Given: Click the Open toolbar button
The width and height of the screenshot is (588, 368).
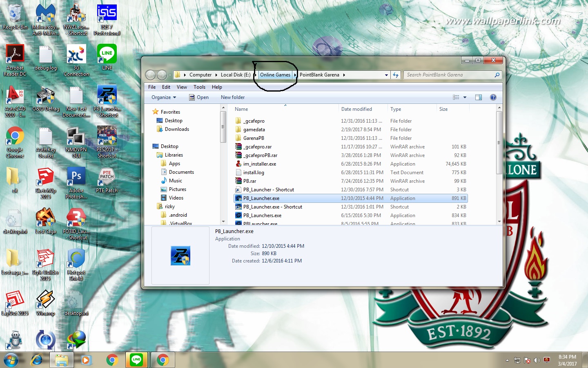Looking at the screenshot, I should pyautogui.click(x=199, y=97).
